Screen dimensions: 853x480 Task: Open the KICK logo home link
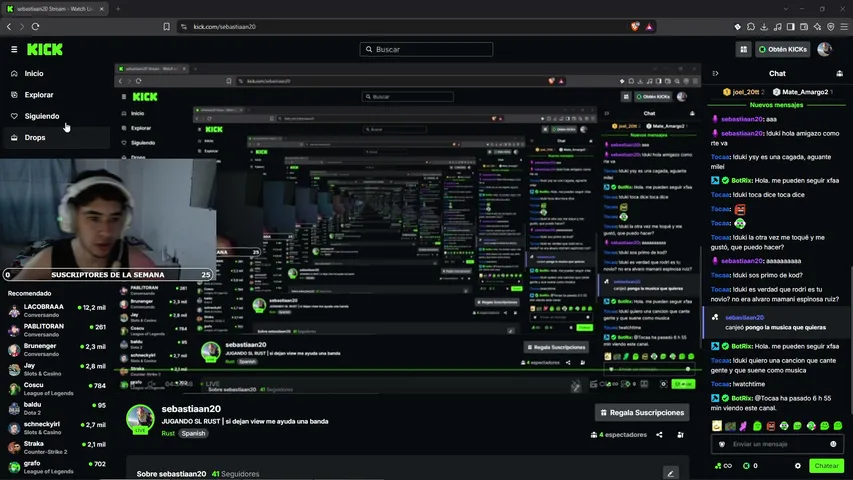coord(45,50)
